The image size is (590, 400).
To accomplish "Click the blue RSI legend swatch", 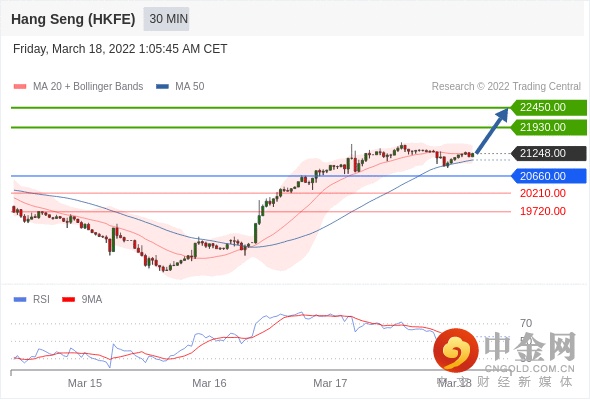I will 20,300.
